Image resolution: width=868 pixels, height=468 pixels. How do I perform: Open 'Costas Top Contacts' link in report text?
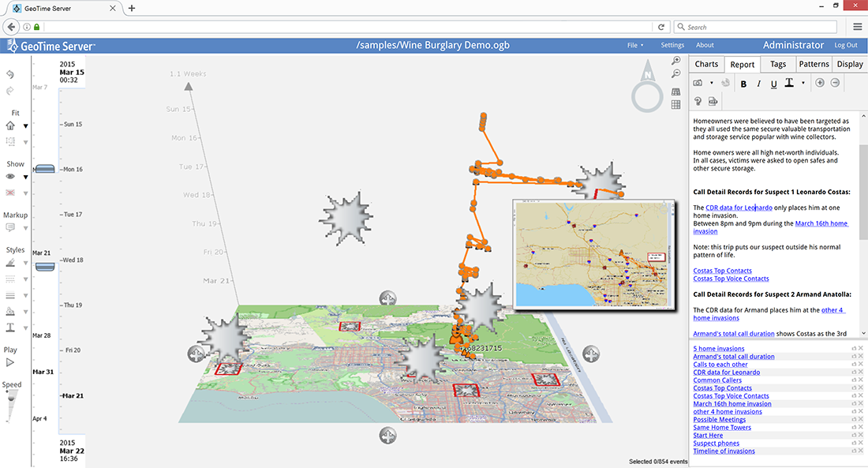[x=722, y=271]
